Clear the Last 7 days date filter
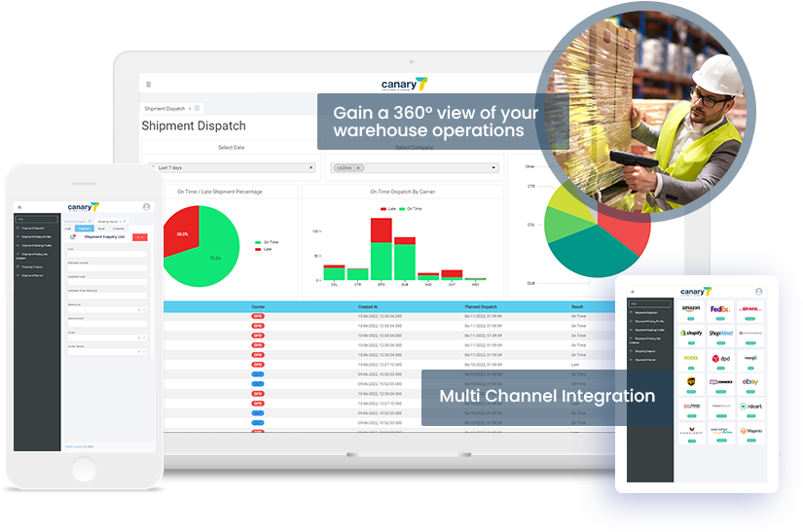 point(310,168)
